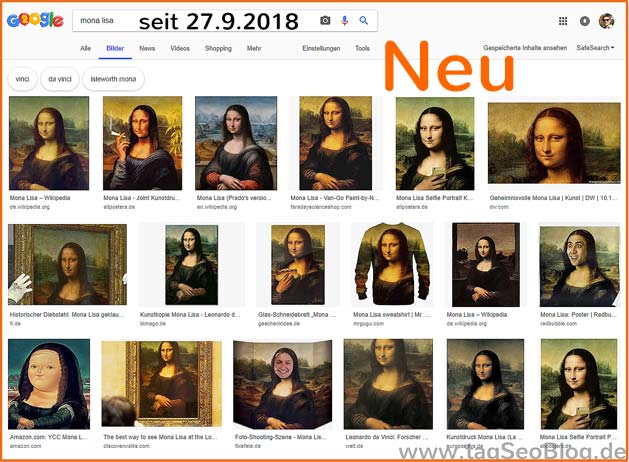
Task: Click the camera search-by-image icon
Action: (325, 20)
